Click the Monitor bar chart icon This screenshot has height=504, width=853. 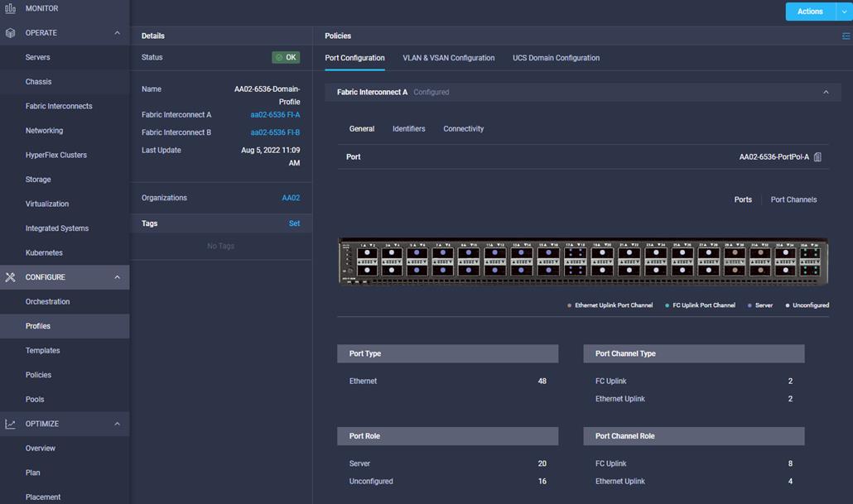coord(10,8)
